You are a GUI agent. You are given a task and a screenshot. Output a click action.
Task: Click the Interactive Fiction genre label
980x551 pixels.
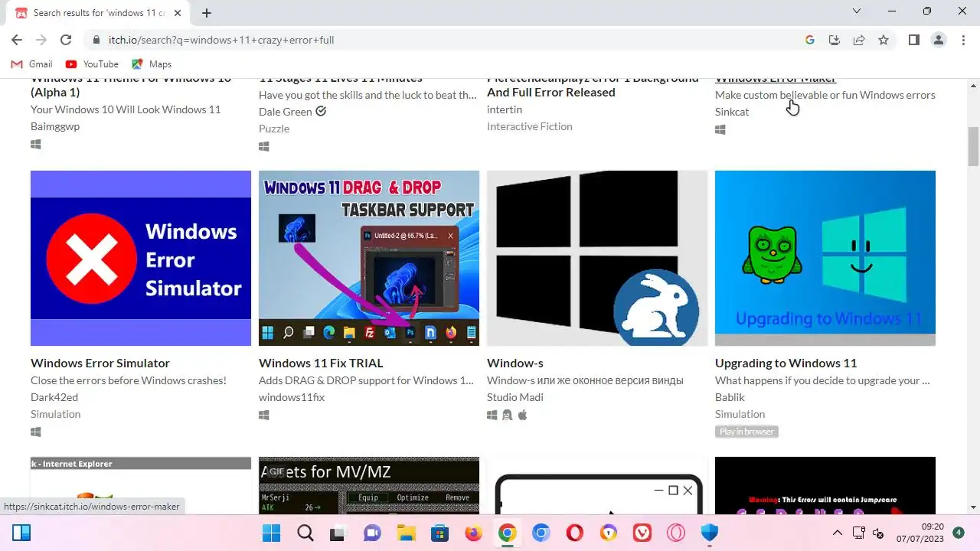point(530,126)
